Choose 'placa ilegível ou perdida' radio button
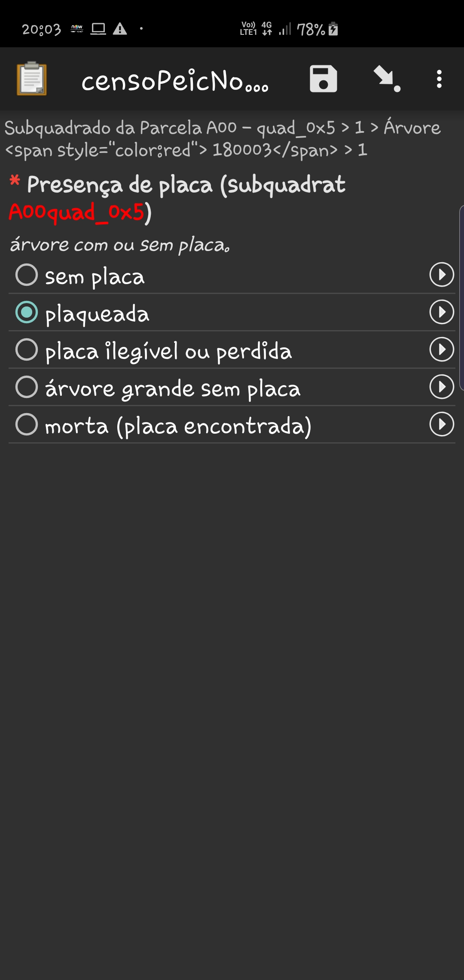 [27, 350]
